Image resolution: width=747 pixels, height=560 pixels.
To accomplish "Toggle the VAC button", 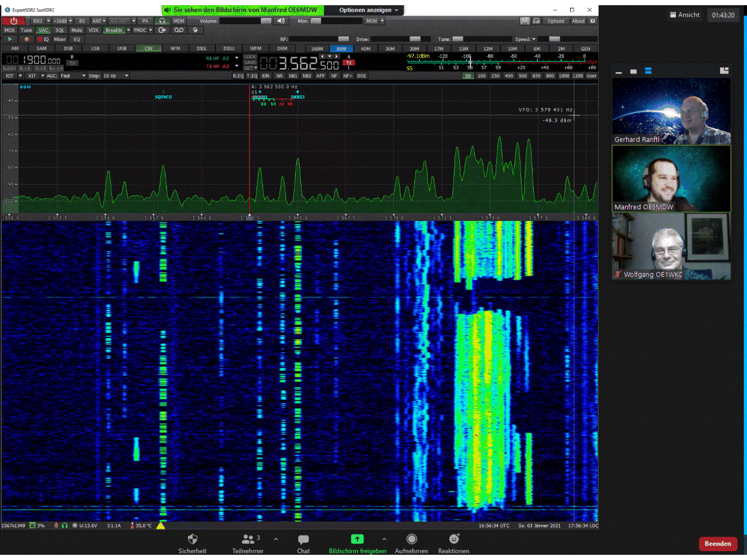I will 43,30.
